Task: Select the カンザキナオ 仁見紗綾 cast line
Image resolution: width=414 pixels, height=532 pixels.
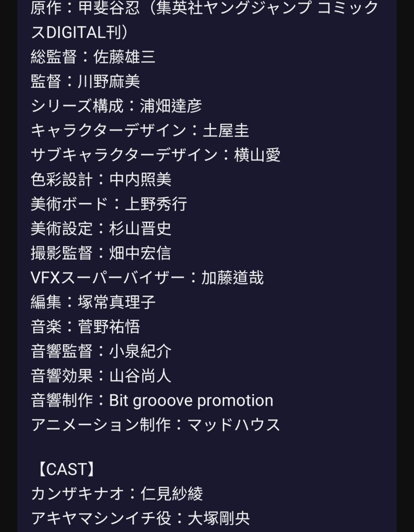Action: 117,494
